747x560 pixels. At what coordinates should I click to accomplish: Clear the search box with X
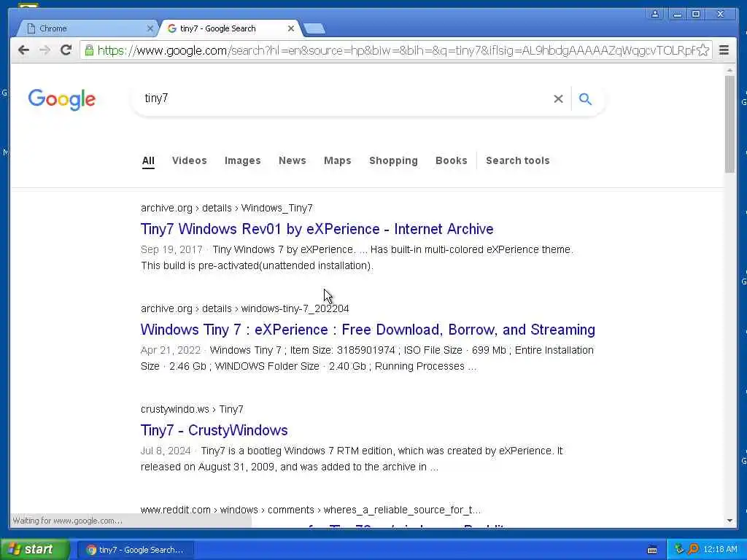(x=558, y=98)
